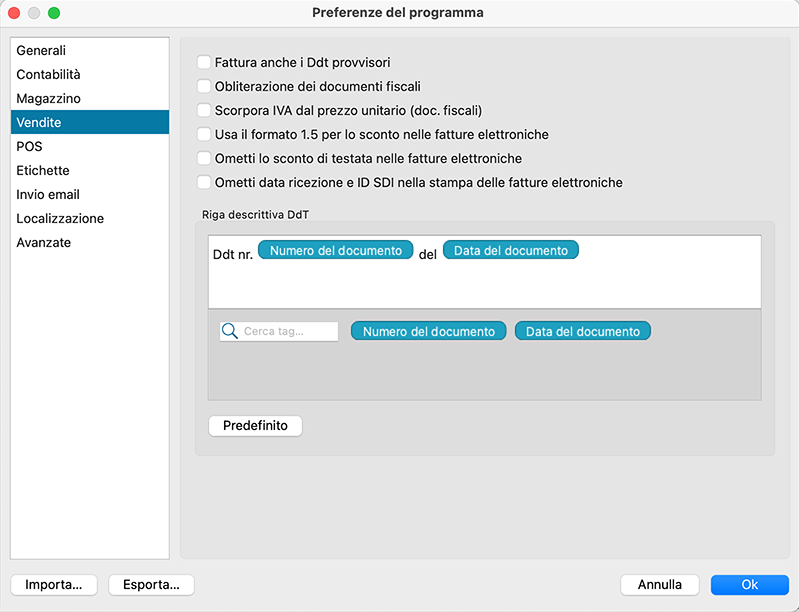Check Scorpora IVA dal prezzo unitario

(x=204, y=110)
